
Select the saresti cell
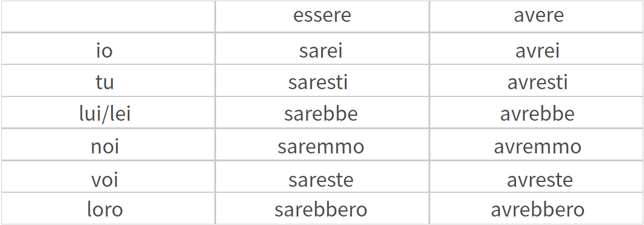(318, 82)
